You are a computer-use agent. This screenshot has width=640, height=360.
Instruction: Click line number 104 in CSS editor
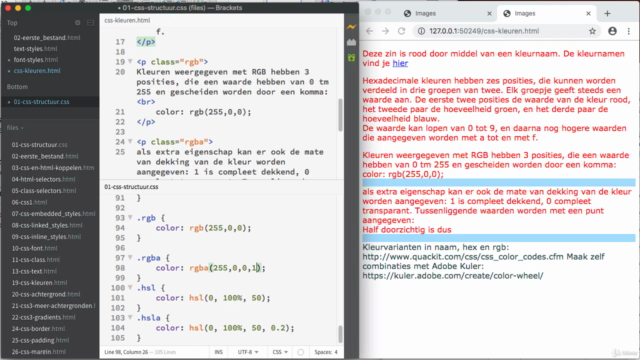[x=118, y=328]
